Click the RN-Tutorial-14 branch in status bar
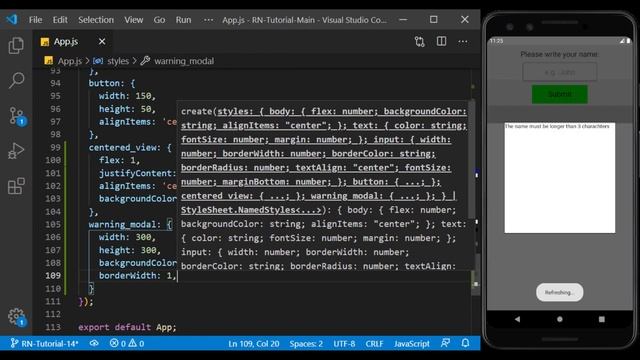 (x=44, y=344)
